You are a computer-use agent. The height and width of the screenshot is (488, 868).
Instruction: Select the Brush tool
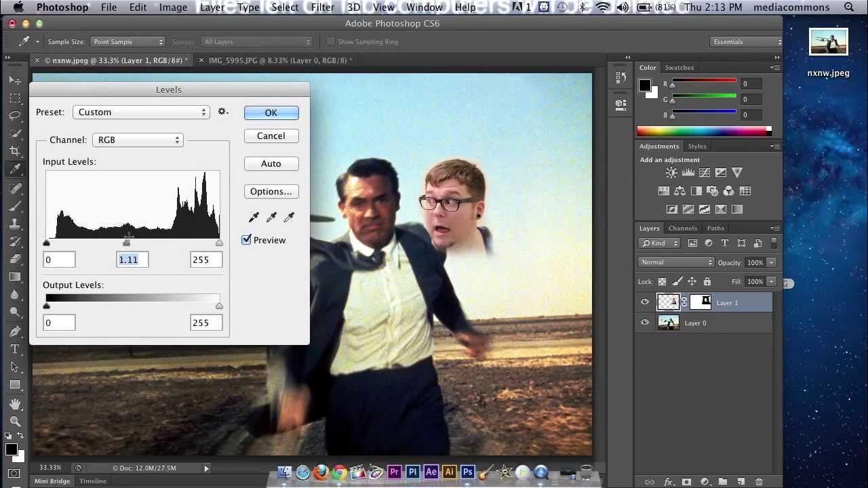15,205
